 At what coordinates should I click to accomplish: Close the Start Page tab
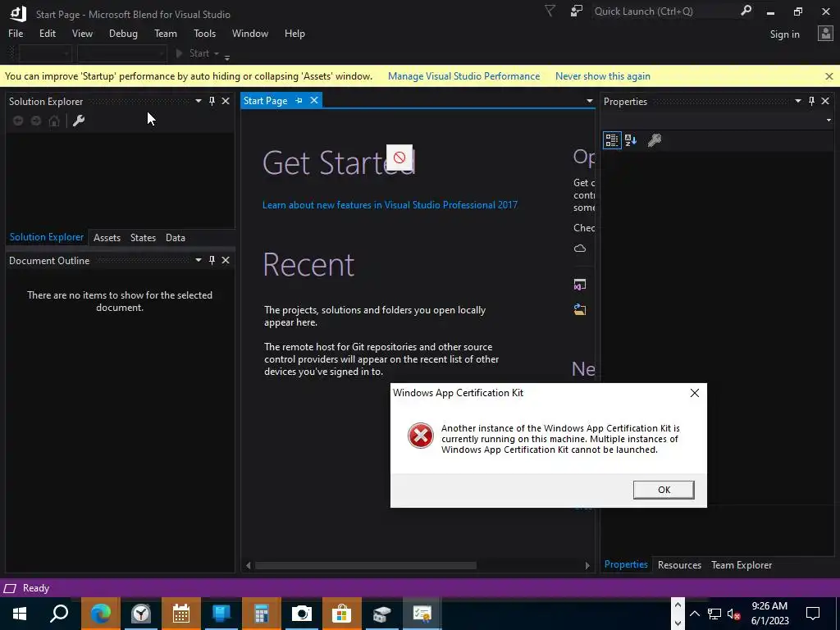click(314, 100)
